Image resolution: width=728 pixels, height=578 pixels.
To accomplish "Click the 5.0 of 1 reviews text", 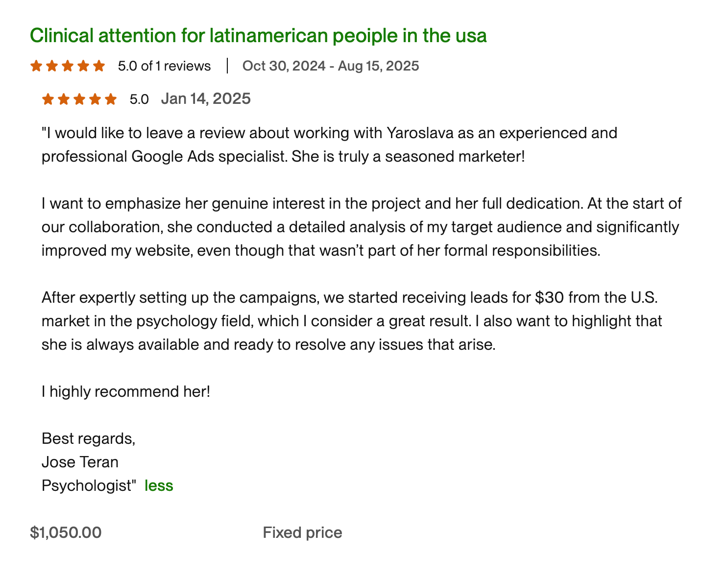I will coord(164,66).
